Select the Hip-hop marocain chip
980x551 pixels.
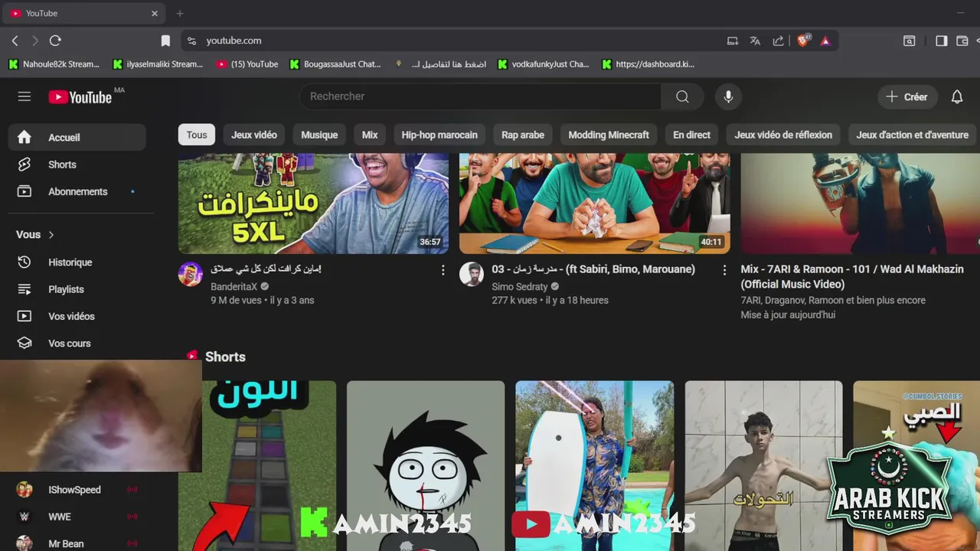click(439, 135)
